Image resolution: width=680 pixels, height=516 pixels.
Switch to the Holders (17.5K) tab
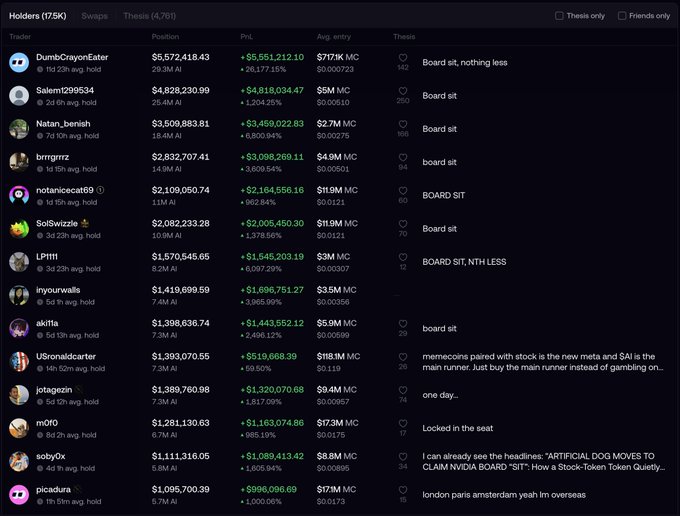(38, 16)
